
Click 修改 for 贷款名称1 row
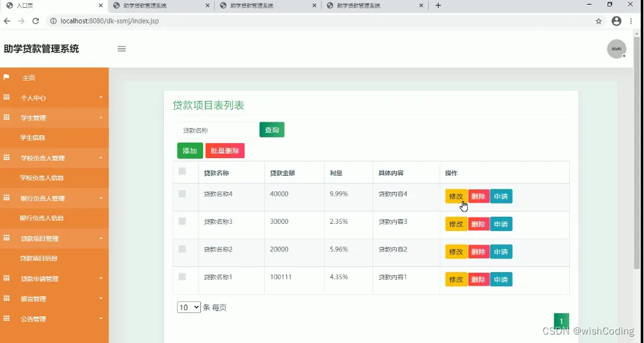point(456,280)
